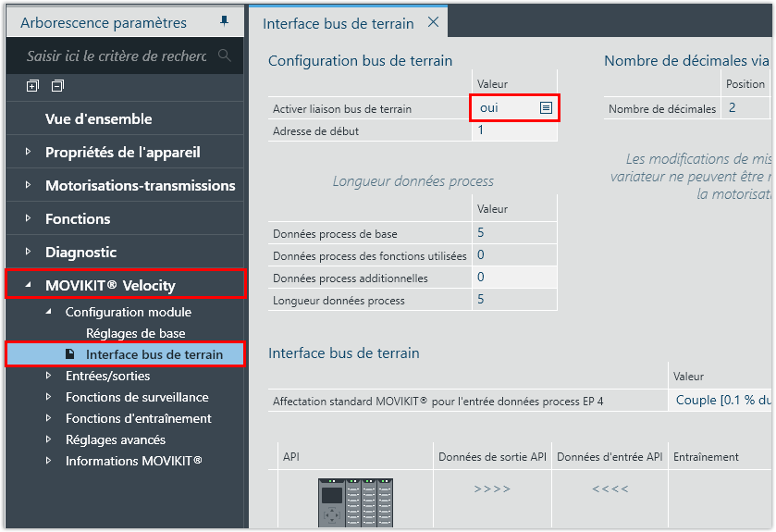
Task: Expand the Entrées/sorties node
Action: 49,376
